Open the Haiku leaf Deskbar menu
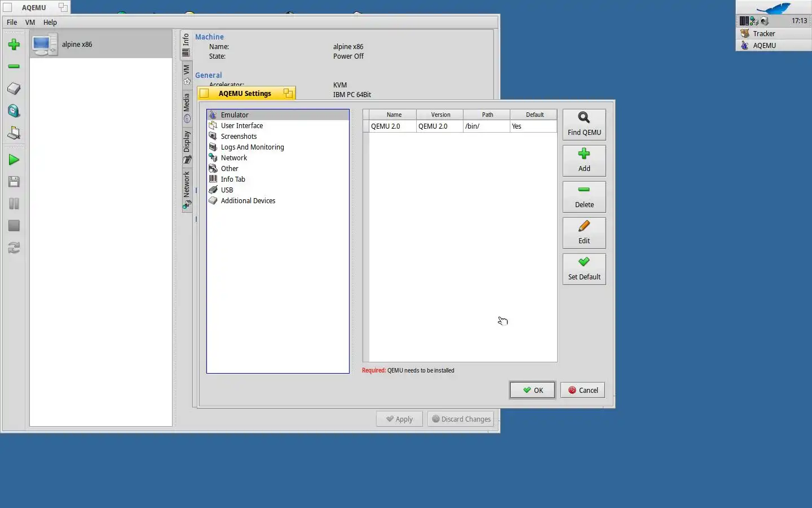The height and width of the screenshot is (508, 812). (774, 8)
